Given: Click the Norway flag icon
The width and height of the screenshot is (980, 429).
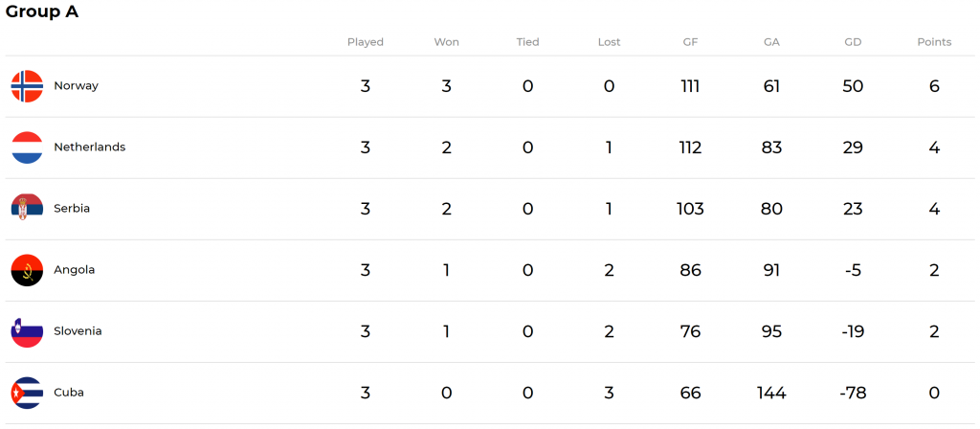Looking at the screenshot, I should click(x=27, y=86).
